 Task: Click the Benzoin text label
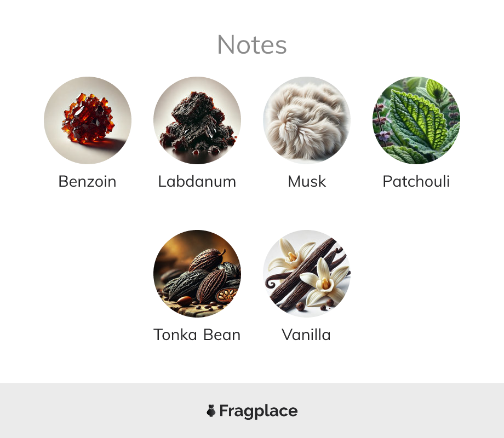[88, 182]
